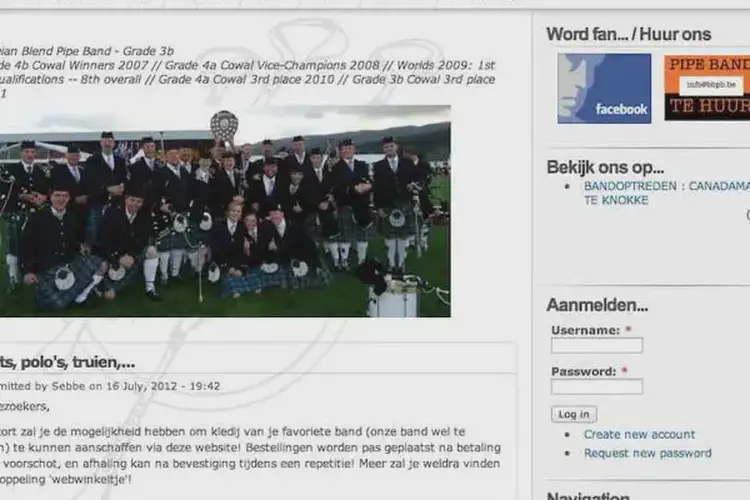Image resolution: width=750 pixels, height=500 pixels.
Task: Open the Bandoptreden Canadamars te Knokke link
Action: 667,193
